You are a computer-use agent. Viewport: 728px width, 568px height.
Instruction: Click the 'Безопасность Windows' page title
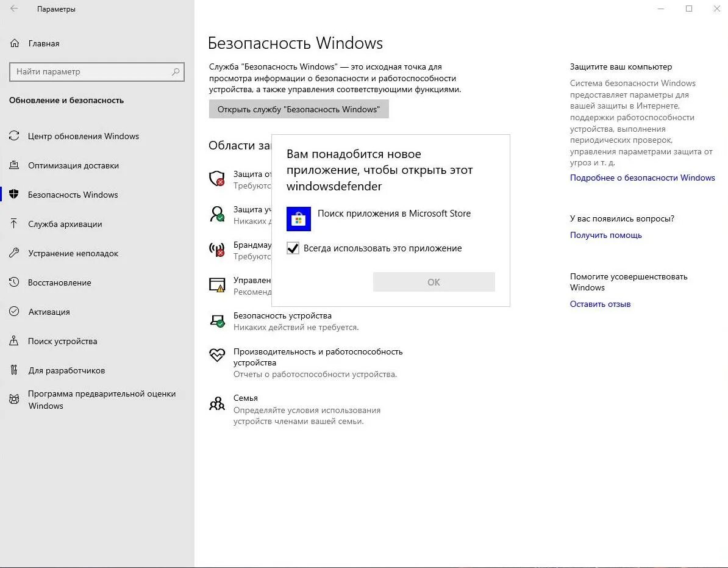[295, 43]
